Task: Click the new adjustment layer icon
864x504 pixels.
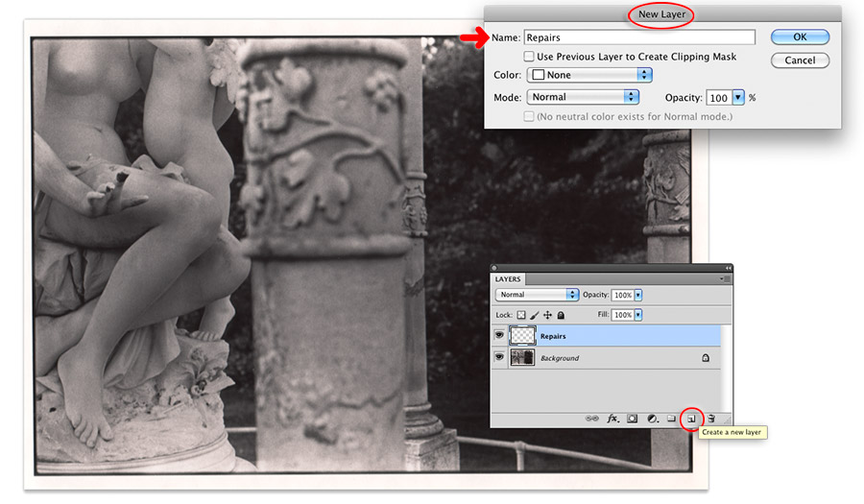Action: 652,419
